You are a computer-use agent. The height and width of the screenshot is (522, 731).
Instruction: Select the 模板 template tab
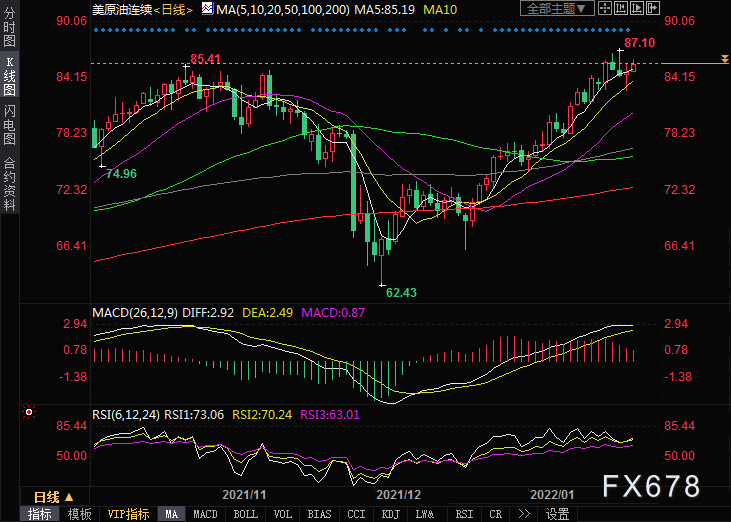coord(80,514)
